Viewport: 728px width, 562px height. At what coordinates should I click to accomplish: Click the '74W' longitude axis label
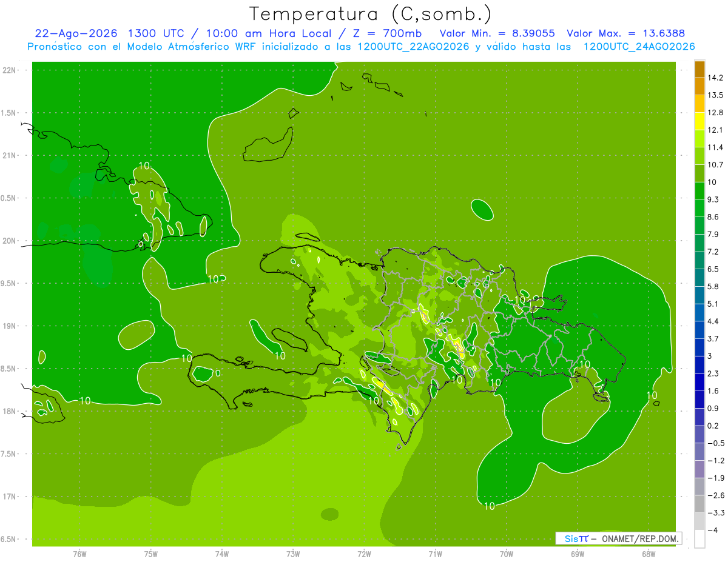click(x=222, y=554)
